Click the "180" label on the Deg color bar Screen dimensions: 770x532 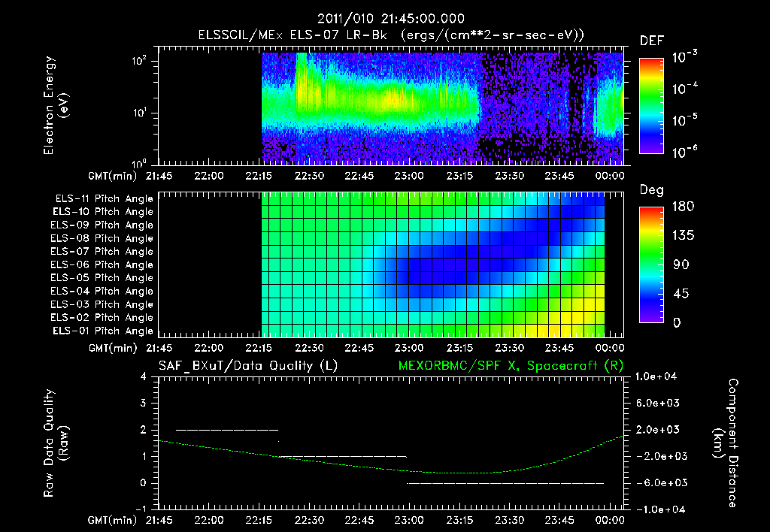[x=683, y=207]
